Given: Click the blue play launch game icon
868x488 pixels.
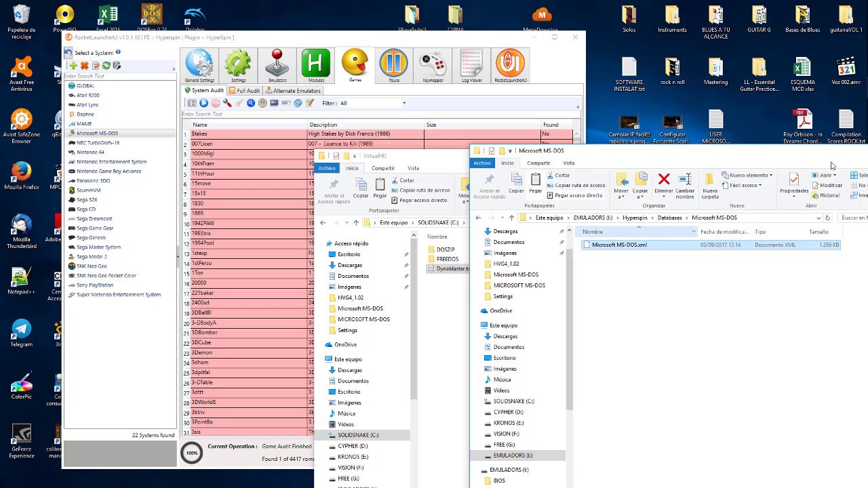Looking at the screenshot, I should click(x=203, y=103).
